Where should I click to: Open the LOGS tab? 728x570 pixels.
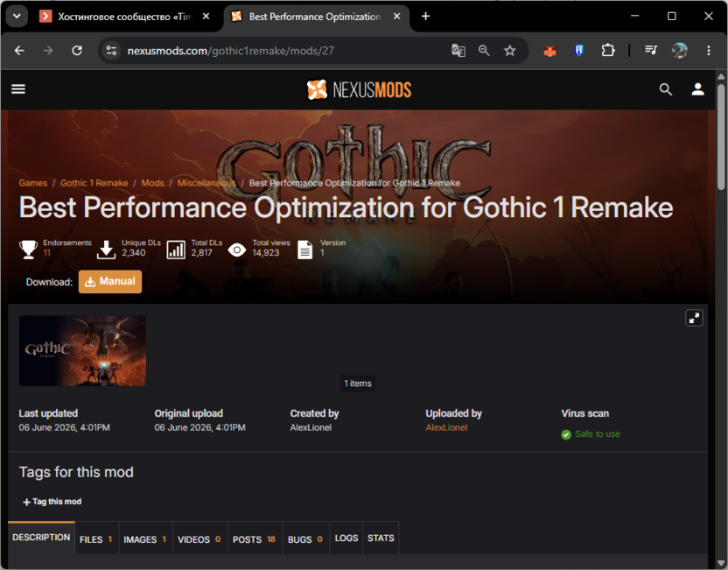(346, 538)
